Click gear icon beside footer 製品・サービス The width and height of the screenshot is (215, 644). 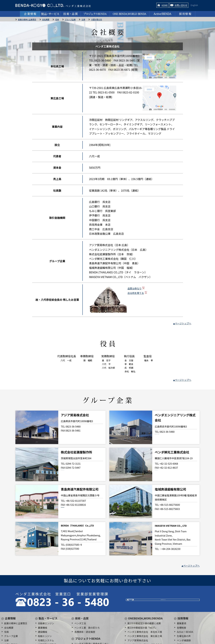click(x=36, y=618)
